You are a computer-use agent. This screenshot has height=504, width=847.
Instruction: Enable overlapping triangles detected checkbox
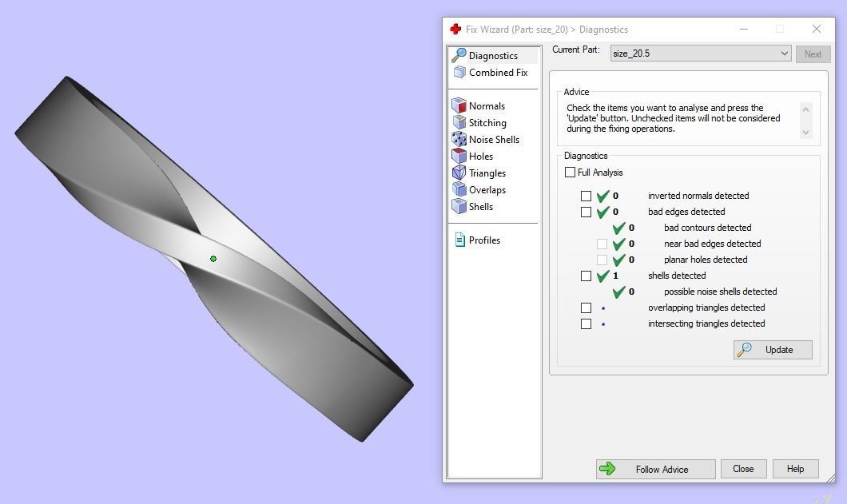point(586,308)
